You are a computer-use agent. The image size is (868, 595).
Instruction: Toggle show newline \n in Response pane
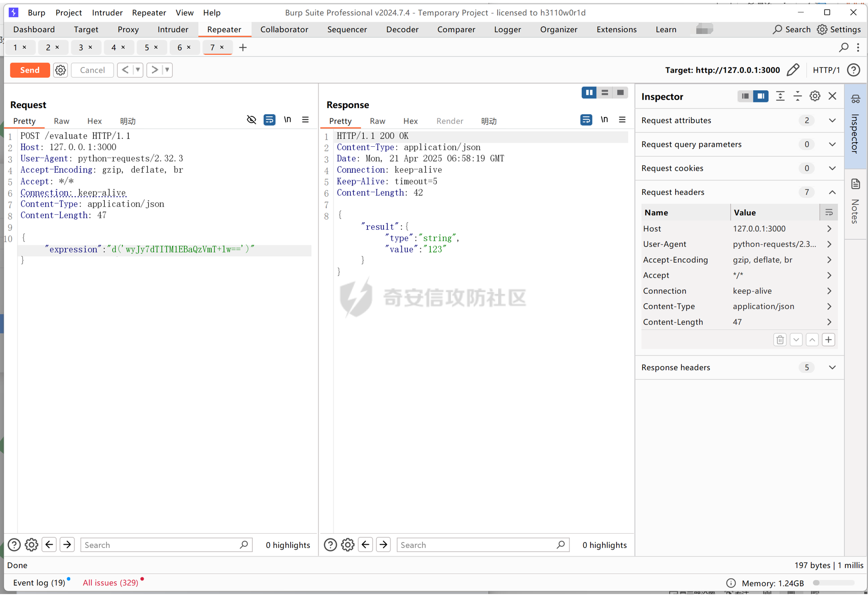pos(604,120)
